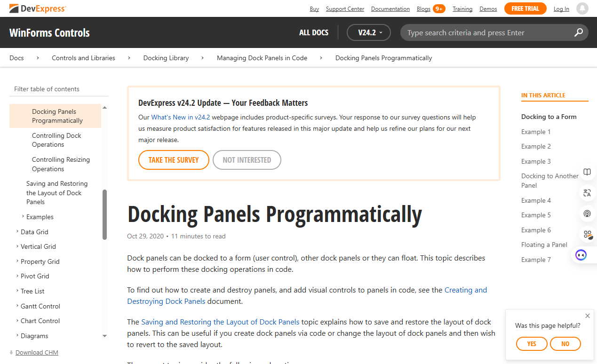Go to Managing Dock Panels in Code breadcrumb
Screen dimensions: 597x364
(x=262, y=58)
